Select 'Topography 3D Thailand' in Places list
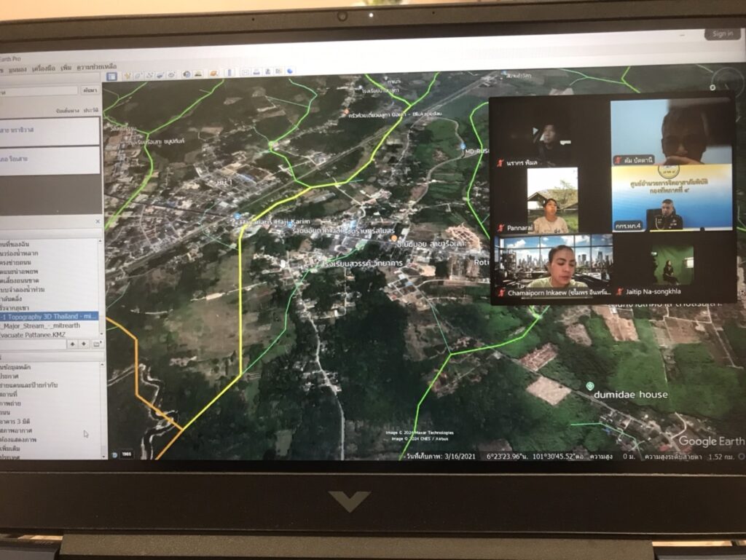Viewport: 746px width, 560px height. pos(49,316)
